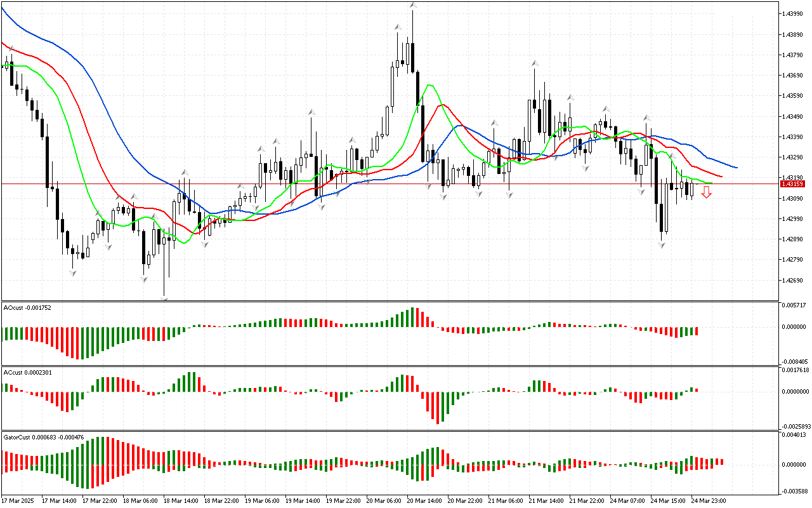Click the 0.005717 AO scale value
The height and width of the screenshot is (508, 812).
pyautogui.click(x=794, y=305)
